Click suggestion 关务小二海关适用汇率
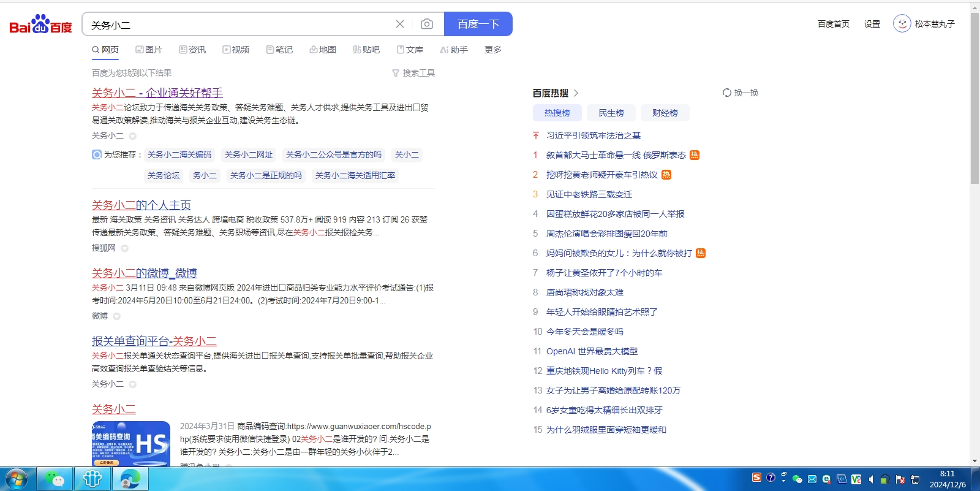The image size is (980, 491). point(355,175)
